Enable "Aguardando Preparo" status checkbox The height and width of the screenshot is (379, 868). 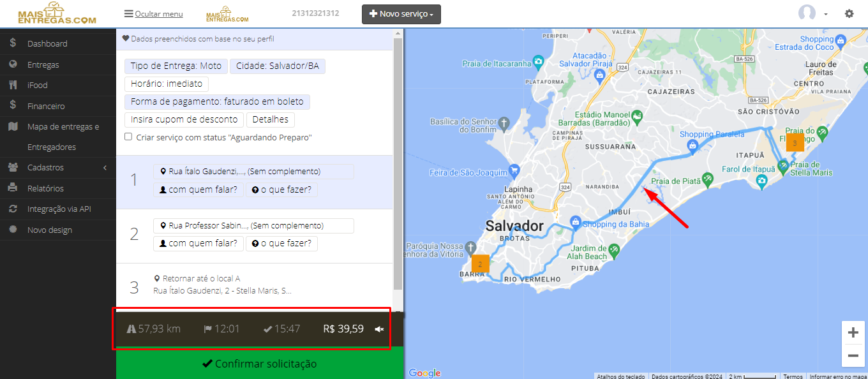128,137
